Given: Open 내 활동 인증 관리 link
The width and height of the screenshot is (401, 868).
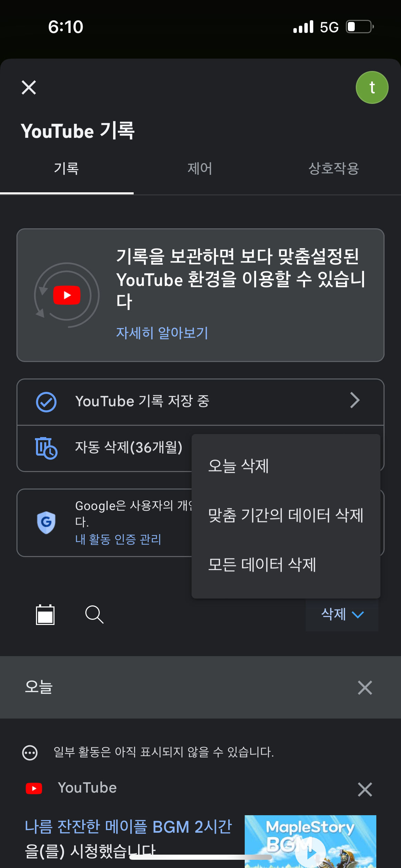Looking at the screenshot, I should [118, 539].
